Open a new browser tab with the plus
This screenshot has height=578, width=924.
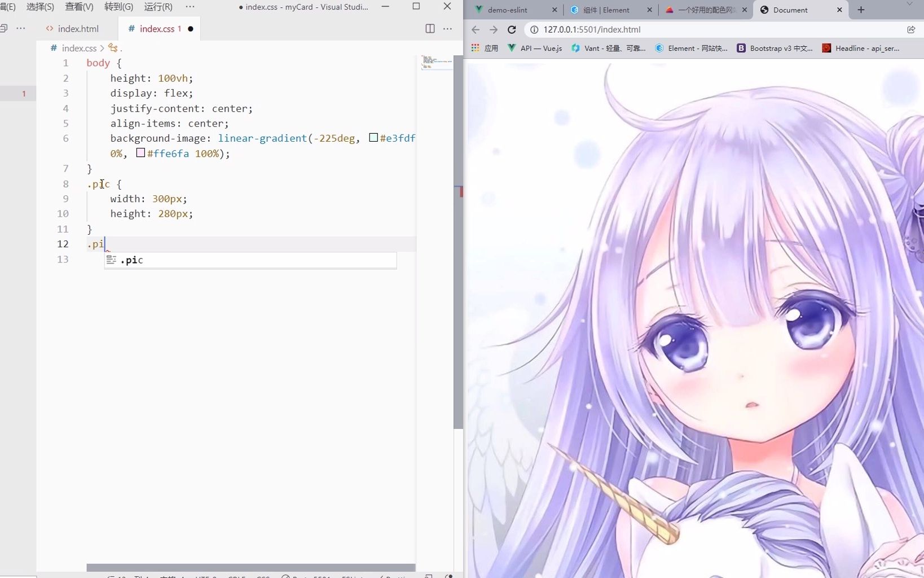861,10
